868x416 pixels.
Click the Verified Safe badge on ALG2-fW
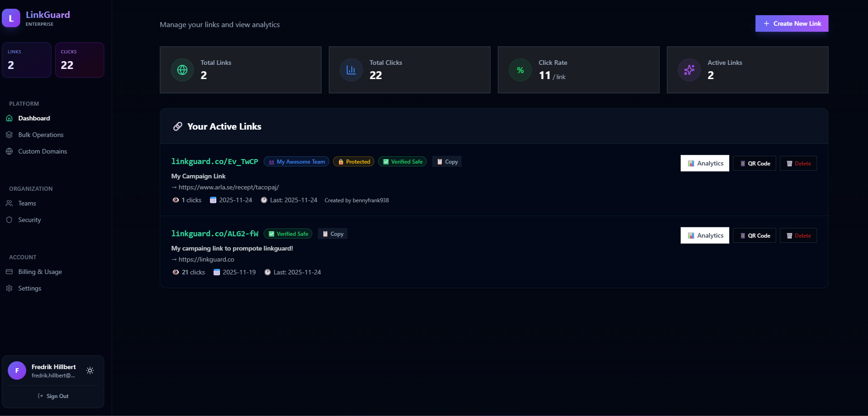pos(288,234)
